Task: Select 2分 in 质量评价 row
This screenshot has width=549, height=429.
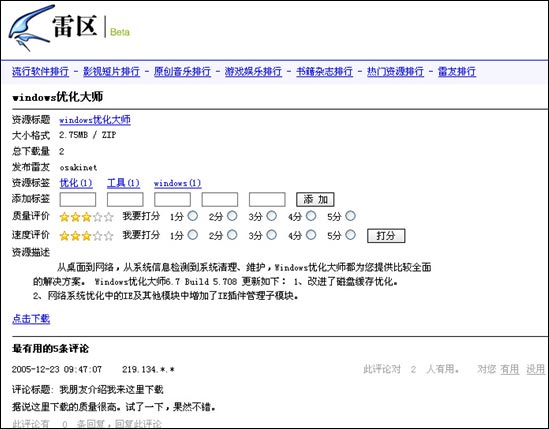Action: coord(232,216)
